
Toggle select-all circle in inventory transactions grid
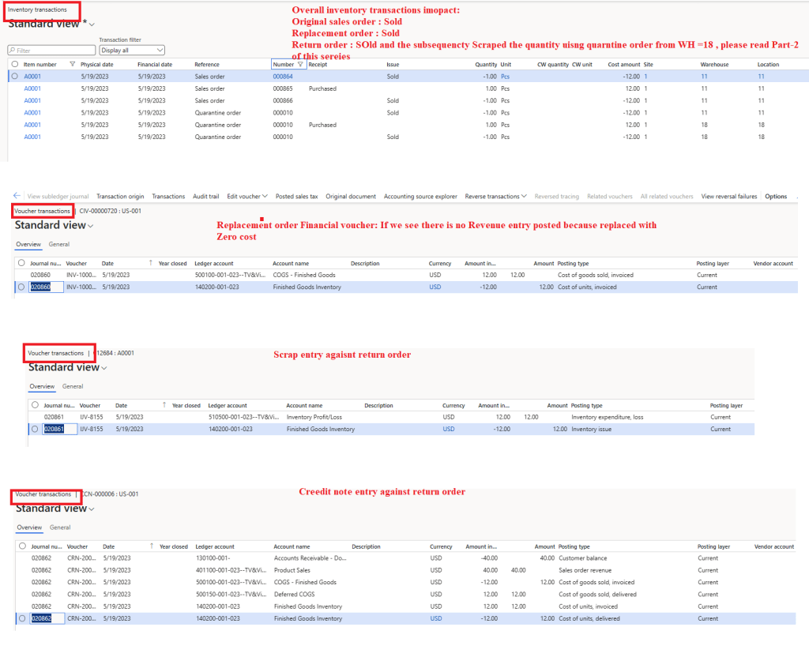pyautogui.click(x=15, y=64)
